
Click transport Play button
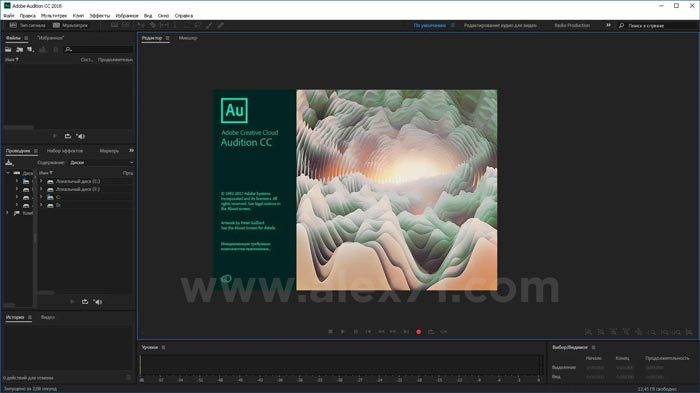(343, 332)
